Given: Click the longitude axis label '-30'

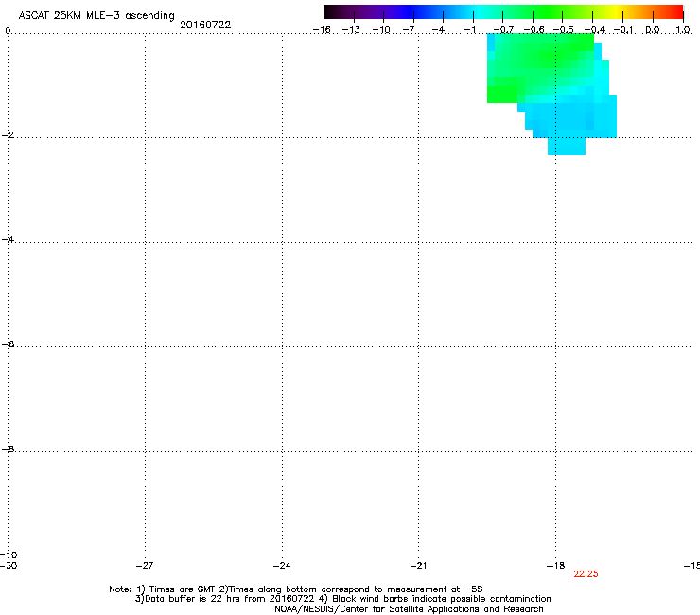Looking at the screenshot, I should (x=9, y=566).
